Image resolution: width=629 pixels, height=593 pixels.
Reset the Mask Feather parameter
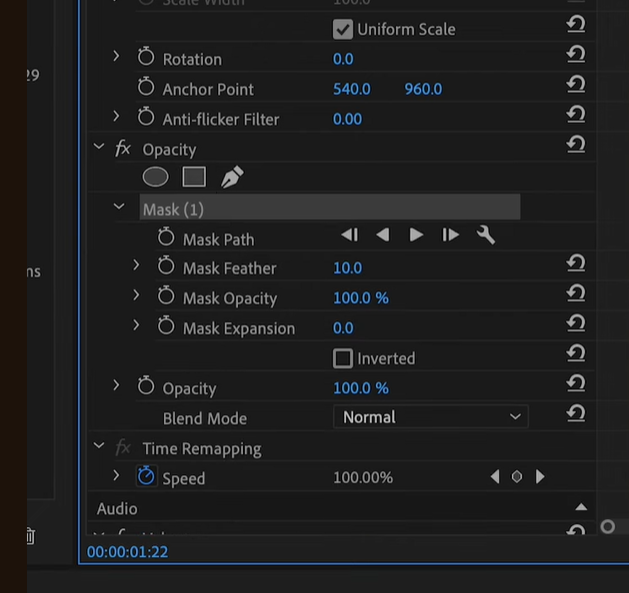click(x=576, y=263)
